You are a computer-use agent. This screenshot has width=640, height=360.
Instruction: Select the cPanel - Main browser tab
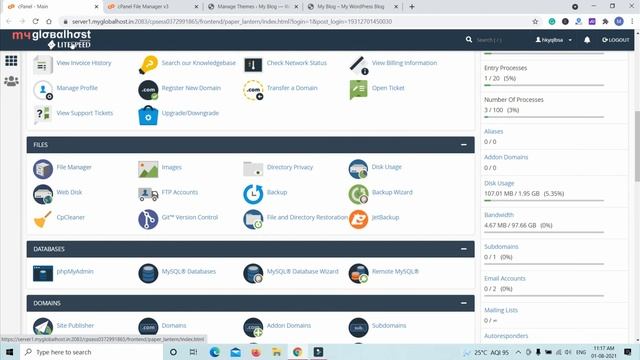coord(52,7)
